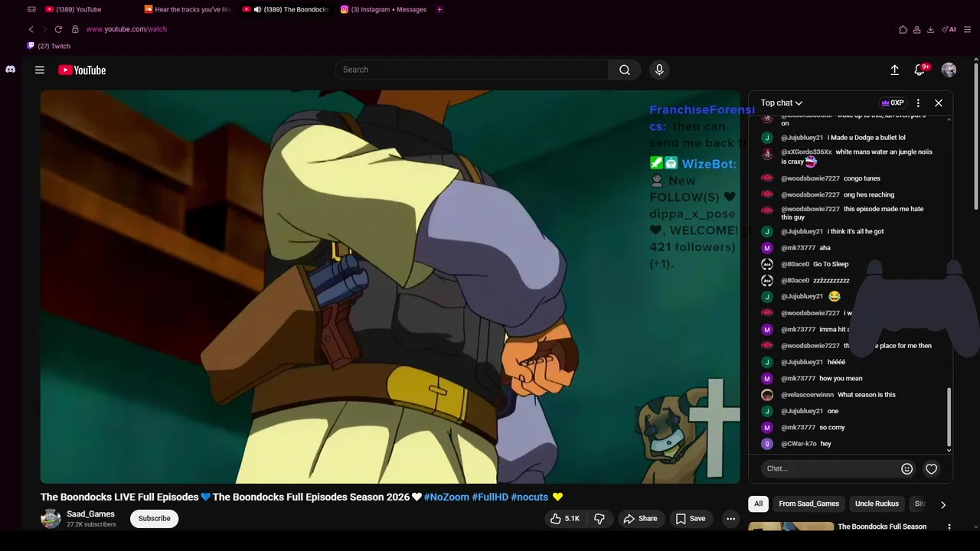Go forward with browser forward arrow
Viewport: 980px width, 551px height.
44,29
